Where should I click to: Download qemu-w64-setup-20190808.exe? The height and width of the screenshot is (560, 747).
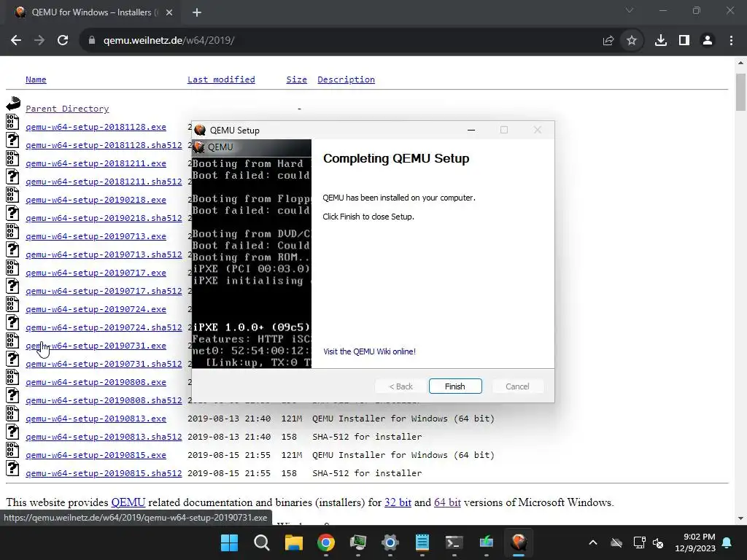[96, 382]
